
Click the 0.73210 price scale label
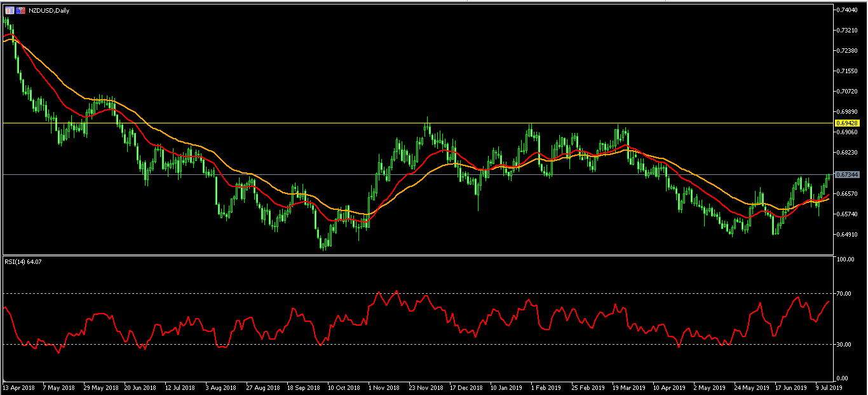pyautogui.click(x=848, y=31)
